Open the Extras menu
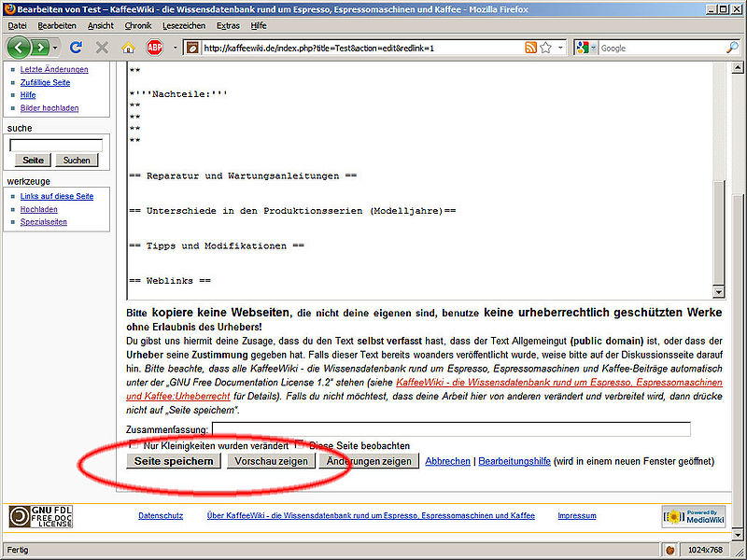This screenshot has width=747, height=560. tap(227, 25)
